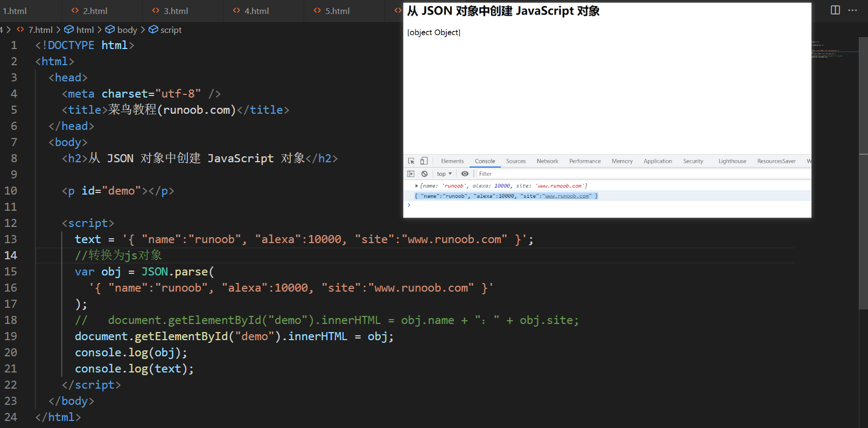Select the html breadcrumb segment
The image size is (868, 428).
pos(85,30)
